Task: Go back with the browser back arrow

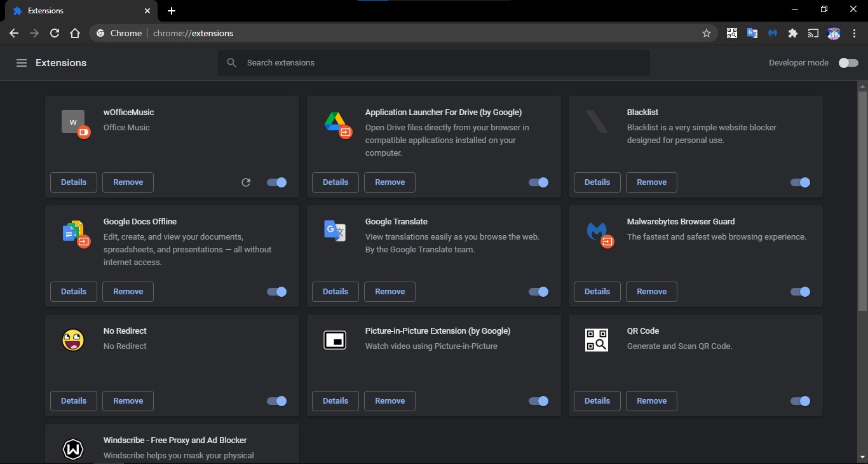Action: [14, 33]
